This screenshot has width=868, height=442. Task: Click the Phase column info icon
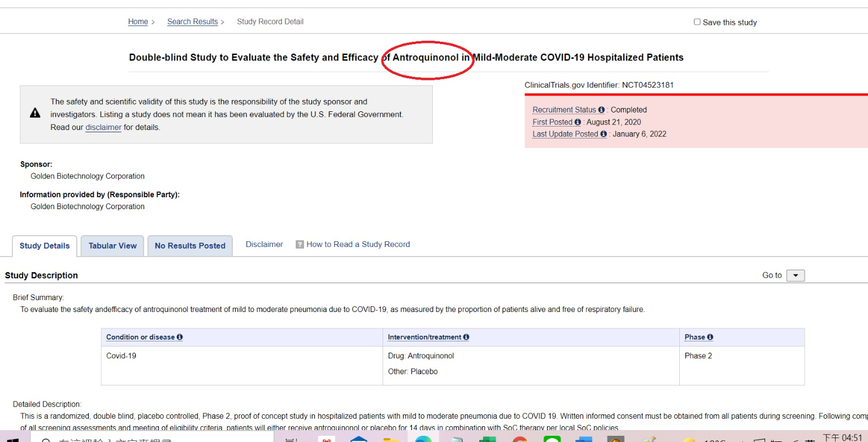click(x=710, y=337)
